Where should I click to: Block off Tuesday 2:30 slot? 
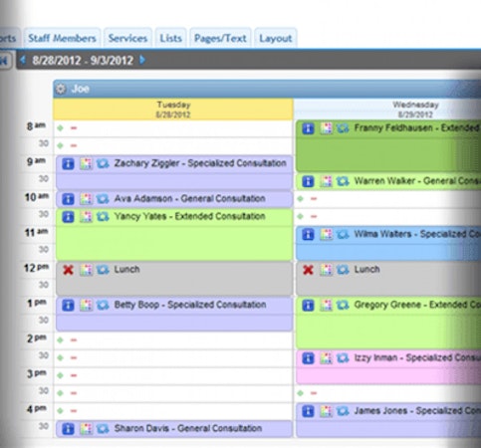[74, 357]
